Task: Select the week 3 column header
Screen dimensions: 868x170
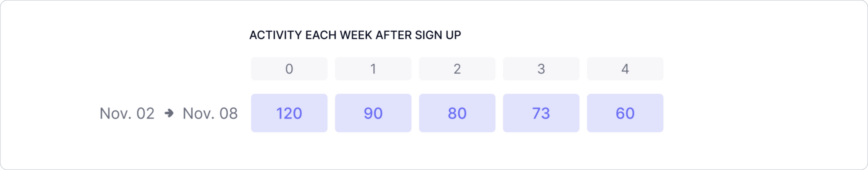Action: 541,69
